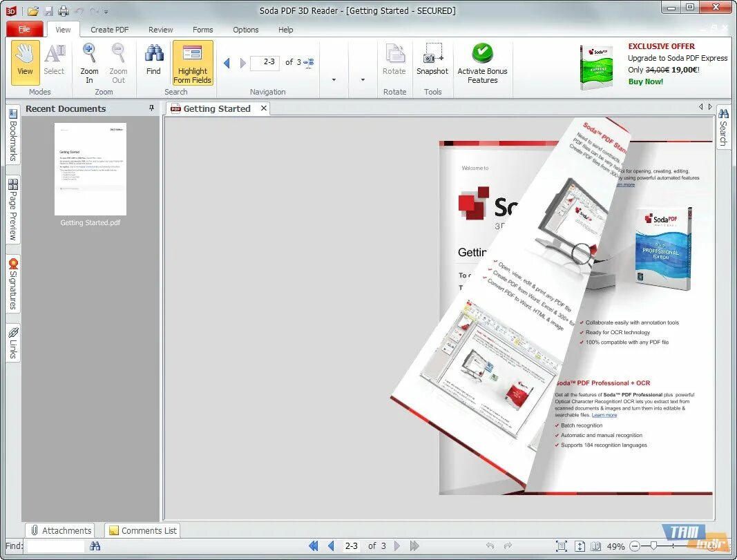Click next view arrow in status bar
Viewport: 737px width, 560px height.
(508, 546)
